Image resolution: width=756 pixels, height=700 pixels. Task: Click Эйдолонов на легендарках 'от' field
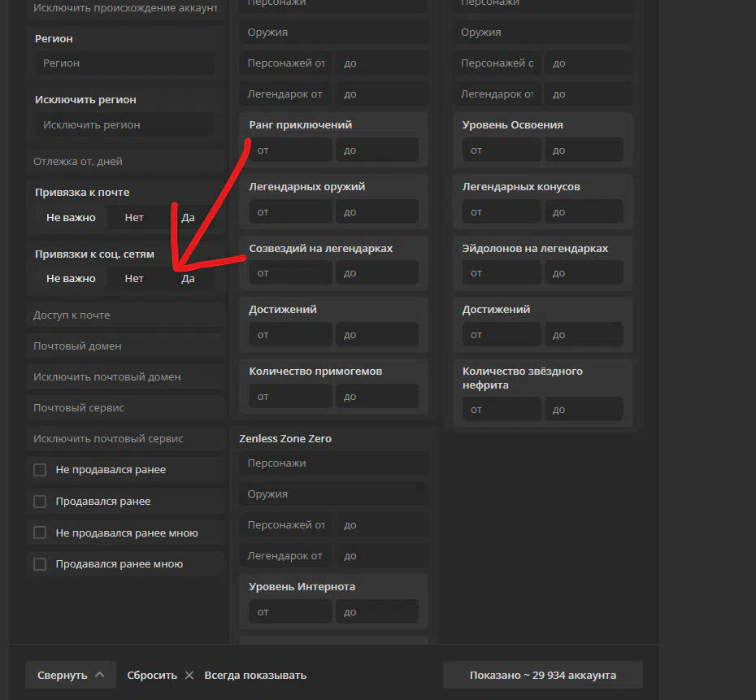tap(502, 273)
